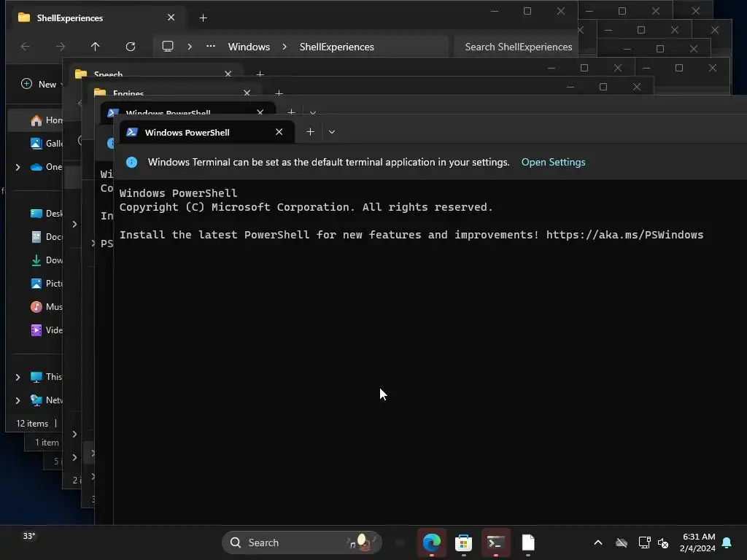Select the front Windows PowerShell tab
The height and width of the screenshot is (560, 747).
pos(206,132)
